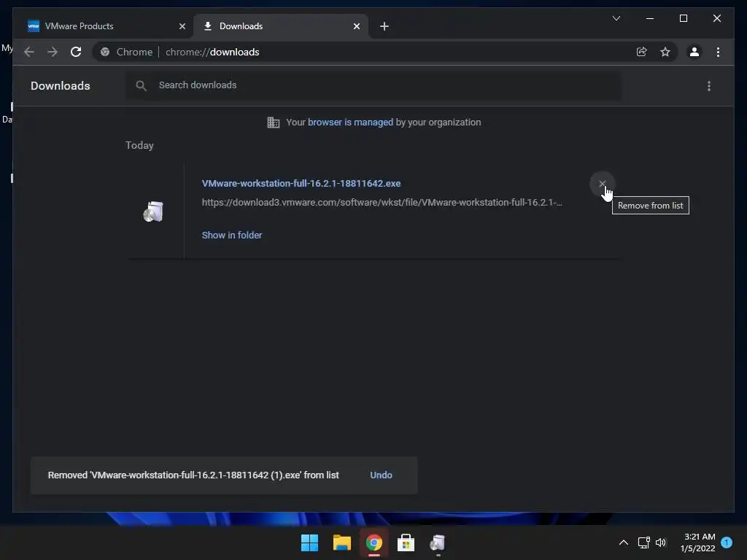Viewport: 747px width, 560px height.
Task: Click the chrome://downloads address bar
Action: point(362,52)
